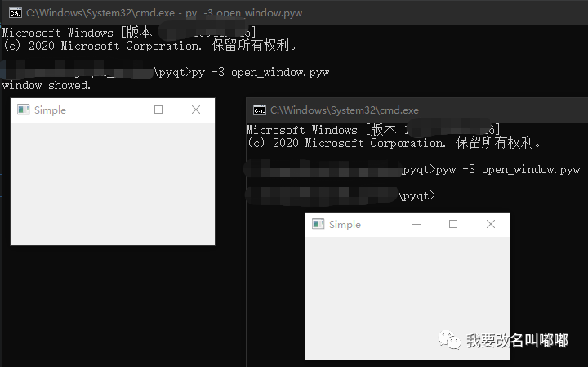Click the 'window showed.' output line
The height and width of the screenshot is (367, 588).
pos(47,85)
